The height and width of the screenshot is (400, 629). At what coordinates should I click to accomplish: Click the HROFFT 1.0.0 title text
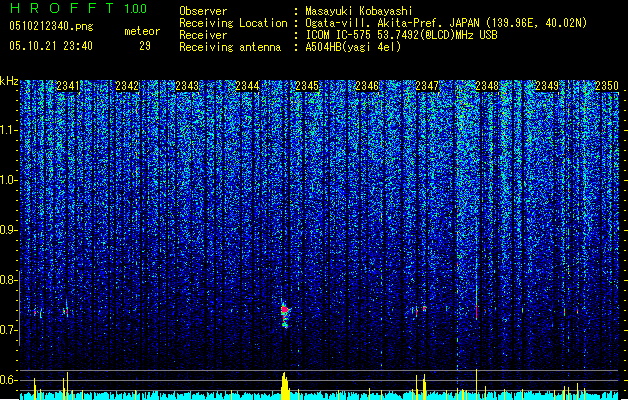pos(79,8)
